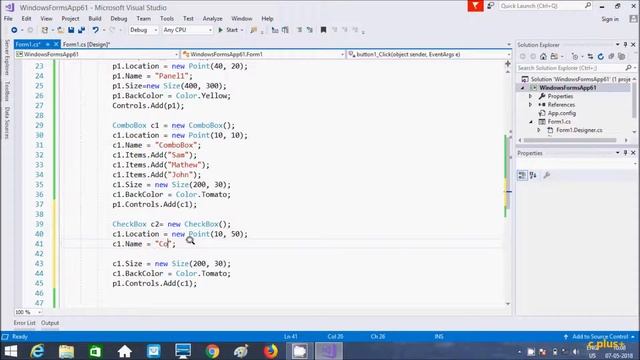The height and width of the screenshot is (360, 640).
Task: Click the Open File folder toolbar icon
Action: [60, 30]
